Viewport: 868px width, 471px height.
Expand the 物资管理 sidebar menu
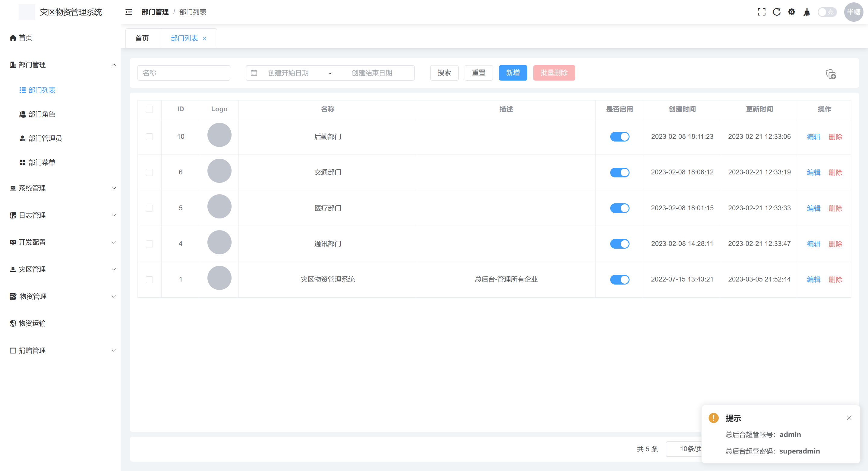(x=60, y=296)
